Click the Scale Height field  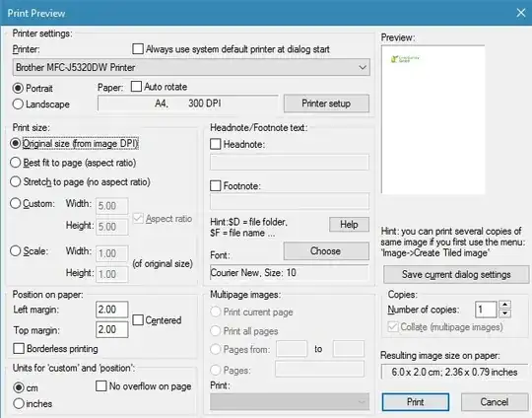[x=112, y=274]
